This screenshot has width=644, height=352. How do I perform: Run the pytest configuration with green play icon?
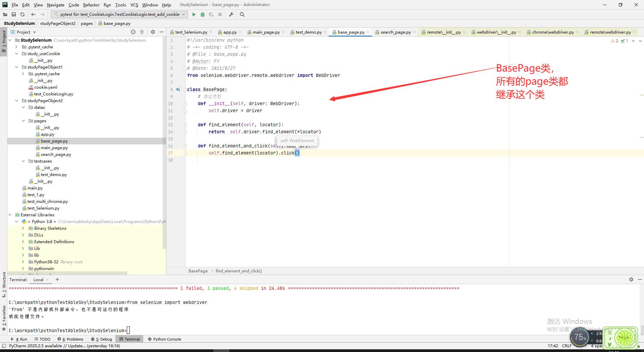(194, 14)
